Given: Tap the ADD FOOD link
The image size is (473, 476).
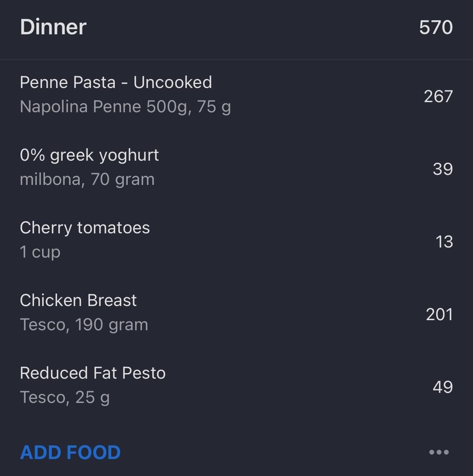Looking at the screenshot, I should click(x=70, y=452).
